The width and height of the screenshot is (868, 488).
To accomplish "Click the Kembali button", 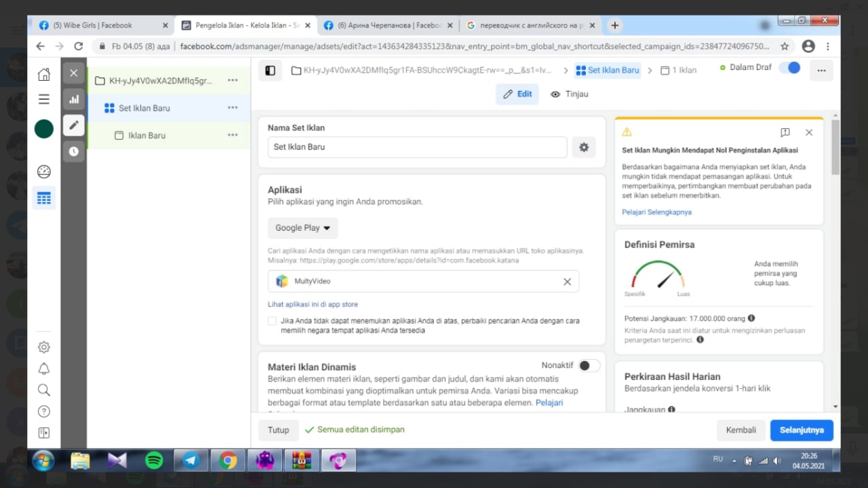I will point(741,430).
